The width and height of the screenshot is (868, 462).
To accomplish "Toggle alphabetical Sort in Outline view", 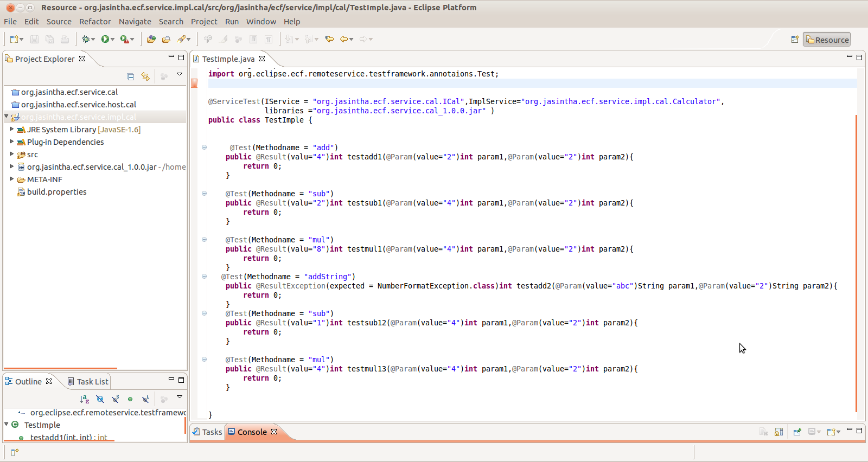I will [x=85, y=399].
